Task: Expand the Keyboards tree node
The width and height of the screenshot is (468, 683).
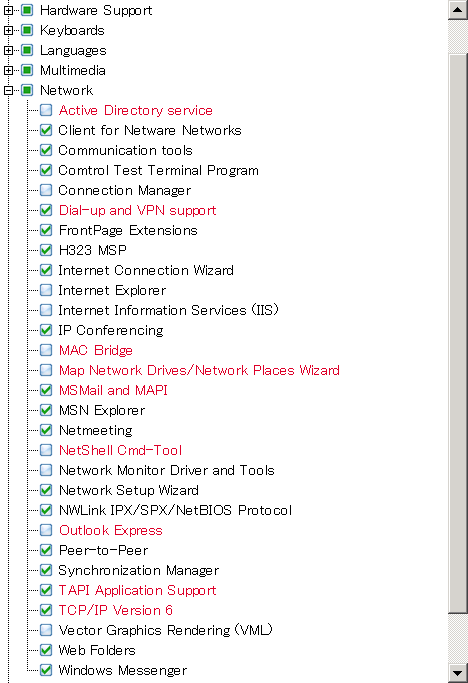Action: click(8, 30)
